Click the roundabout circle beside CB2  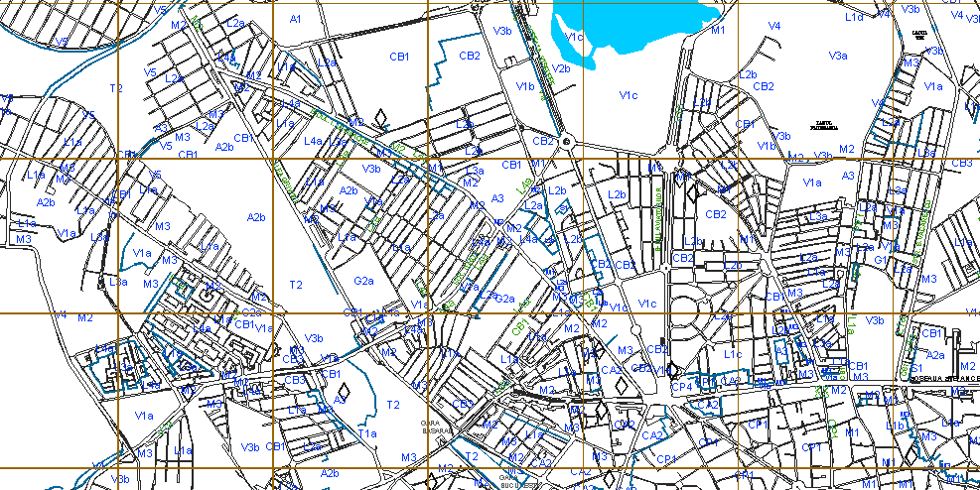(566, 142)
